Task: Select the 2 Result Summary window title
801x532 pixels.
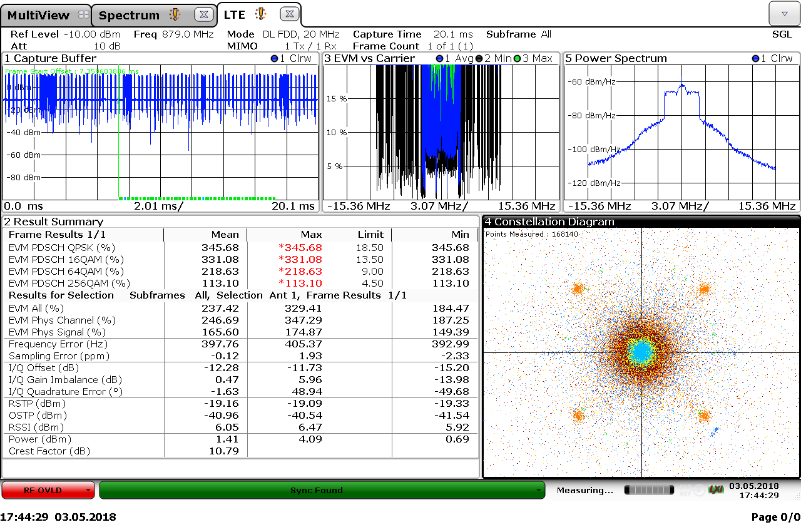Action: click(x=53, y=222)
